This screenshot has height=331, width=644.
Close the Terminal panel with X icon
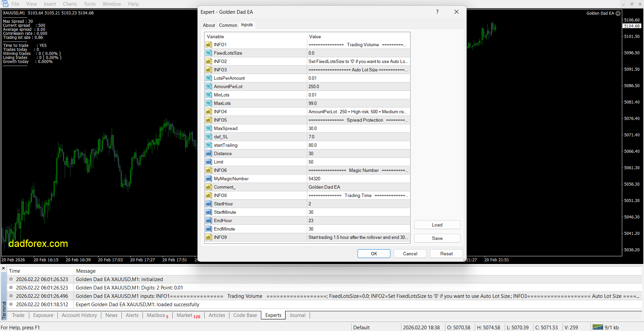pos(3,268)
